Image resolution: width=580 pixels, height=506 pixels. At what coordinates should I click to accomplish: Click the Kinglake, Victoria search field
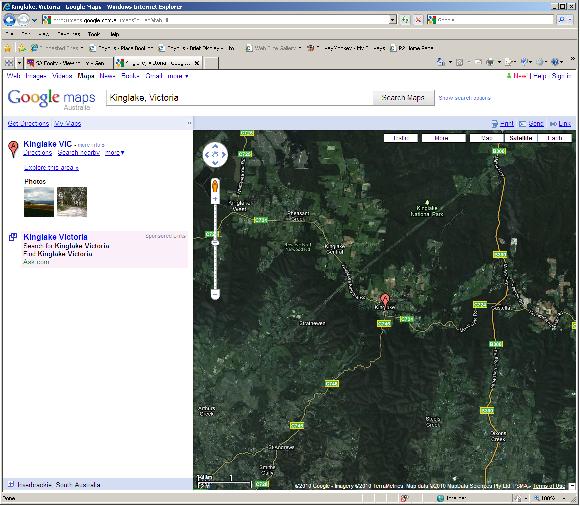pos(239,98)
